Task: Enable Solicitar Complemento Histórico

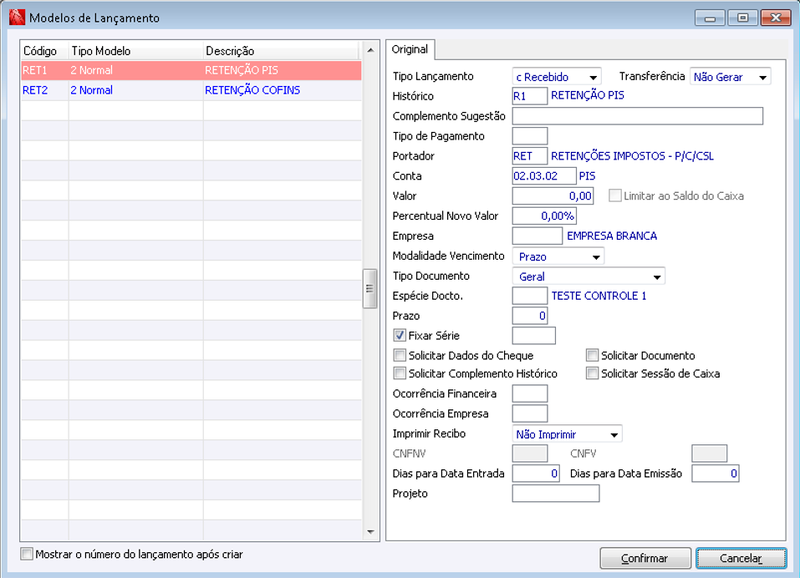Action: click(399, 373)
